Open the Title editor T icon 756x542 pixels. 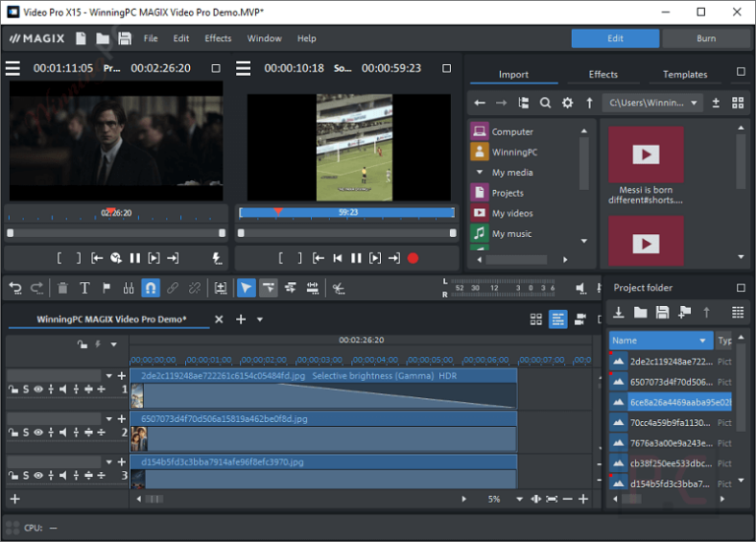(x=85, y=288)
